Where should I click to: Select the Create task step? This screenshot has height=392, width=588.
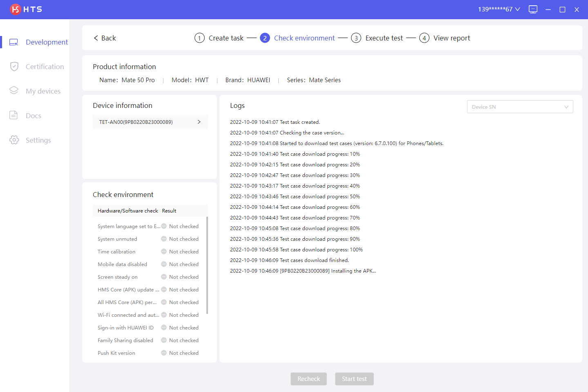[226, 38]
